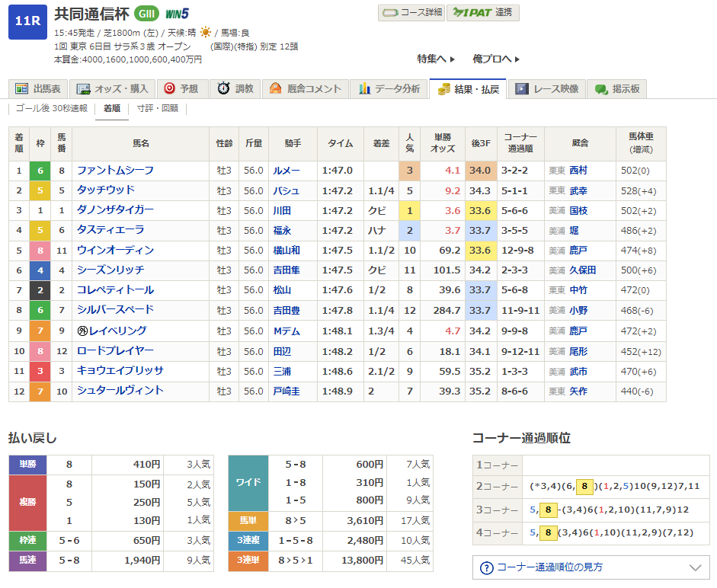Switch to 寸評・回顧 sub-tab
The width and height of the screenshot is (717, 588).
point(157,108)
